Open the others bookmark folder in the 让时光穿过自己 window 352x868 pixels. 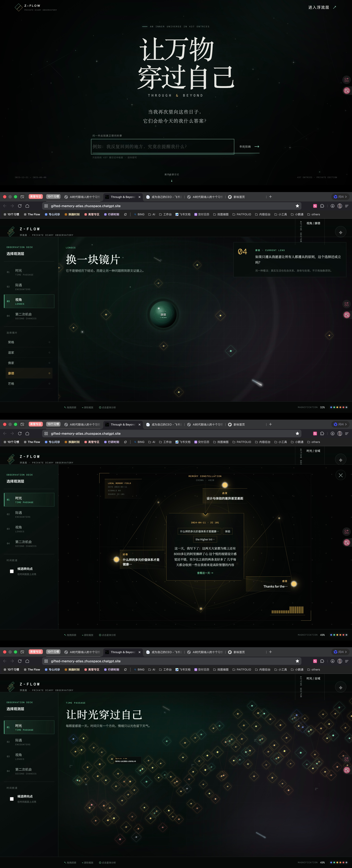click(314, 669)
